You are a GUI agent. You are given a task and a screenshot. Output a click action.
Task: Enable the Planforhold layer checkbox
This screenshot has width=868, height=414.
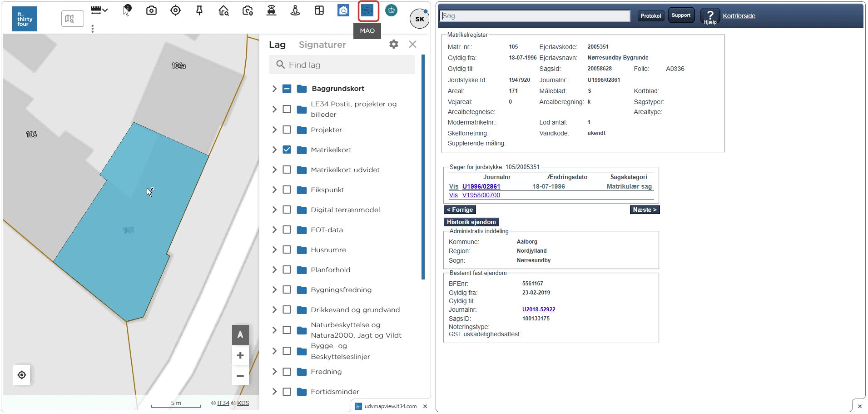(x=287, y=269)
